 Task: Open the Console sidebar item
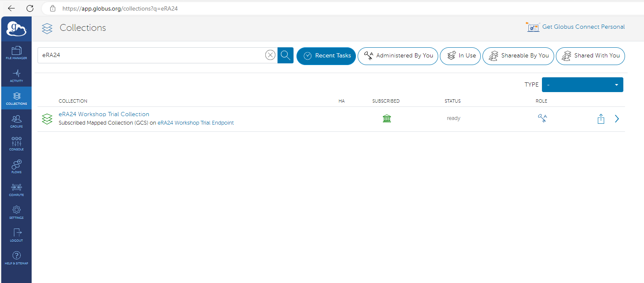(x=16, y=144)
